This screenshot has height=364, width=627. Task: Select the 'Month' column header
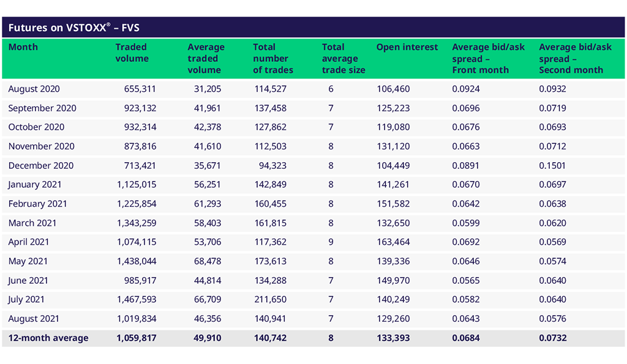(x=23, y=47)
